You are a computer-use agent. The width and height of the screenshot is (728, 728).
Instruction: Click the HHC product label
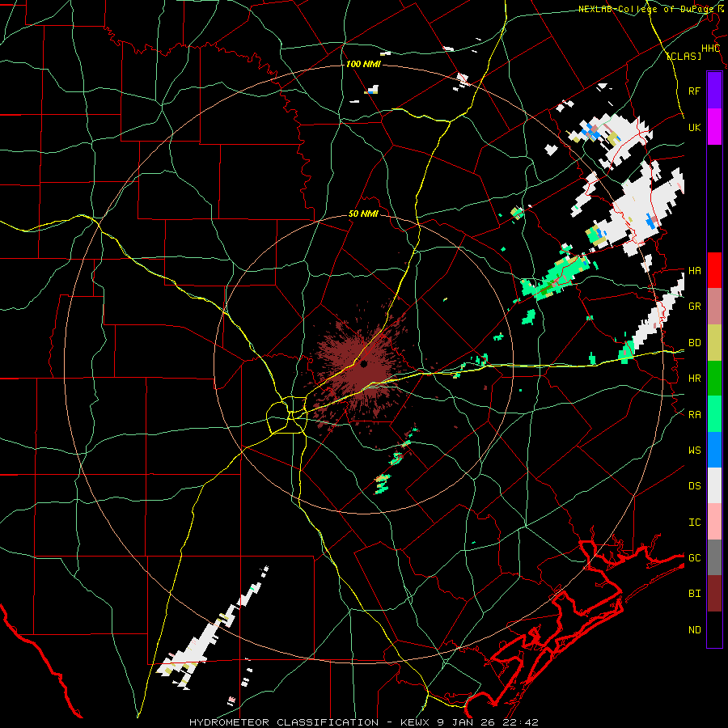point(710,49)
